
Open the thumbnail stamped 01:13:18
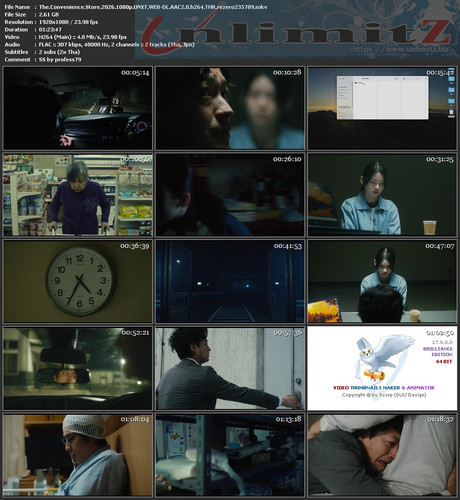point(230,455)
